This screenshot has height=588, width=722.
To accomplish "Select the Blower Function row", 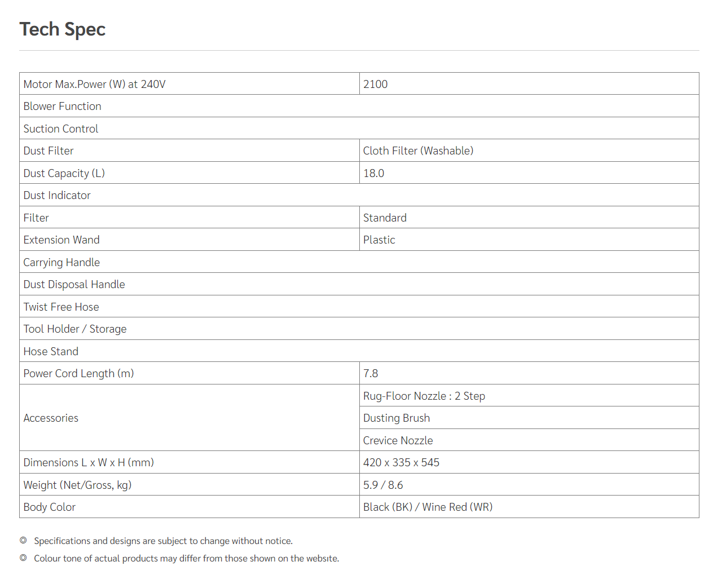I will [359, 106].
